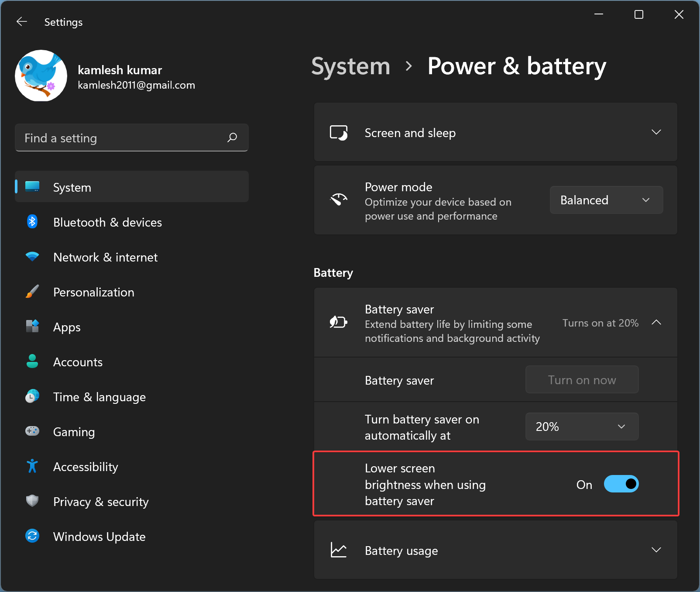The width and height of the screenshot is (700, 592).
Task: Go to Personalization settings
Action: [132, 292]
